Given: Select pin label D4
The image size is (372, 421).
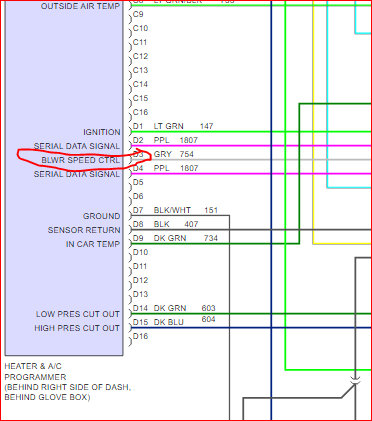Looking at the screenshot, I should [138, 168].
